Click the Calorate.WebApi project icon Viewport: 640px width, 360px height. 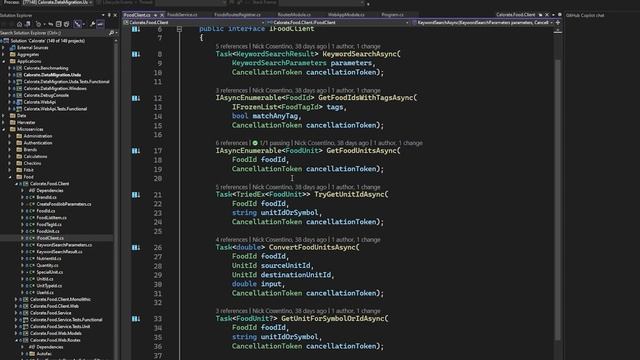(x=19, y=102)
